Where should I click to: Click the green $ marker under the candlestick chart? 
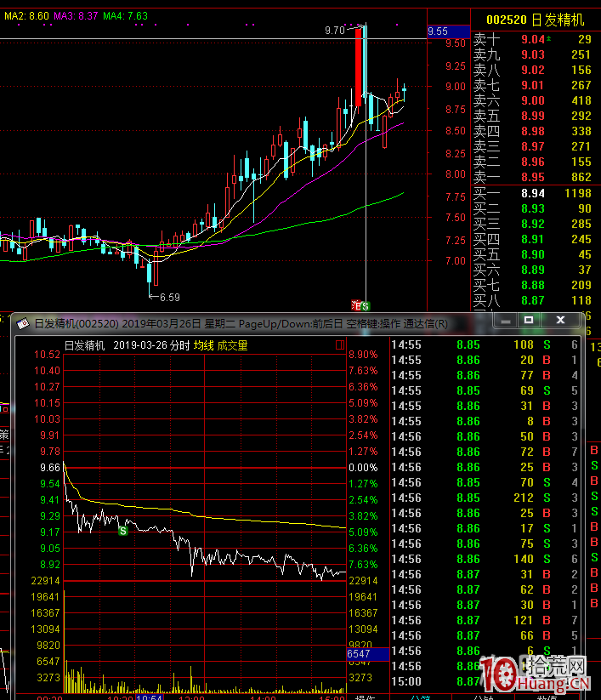tap(366, 304)
